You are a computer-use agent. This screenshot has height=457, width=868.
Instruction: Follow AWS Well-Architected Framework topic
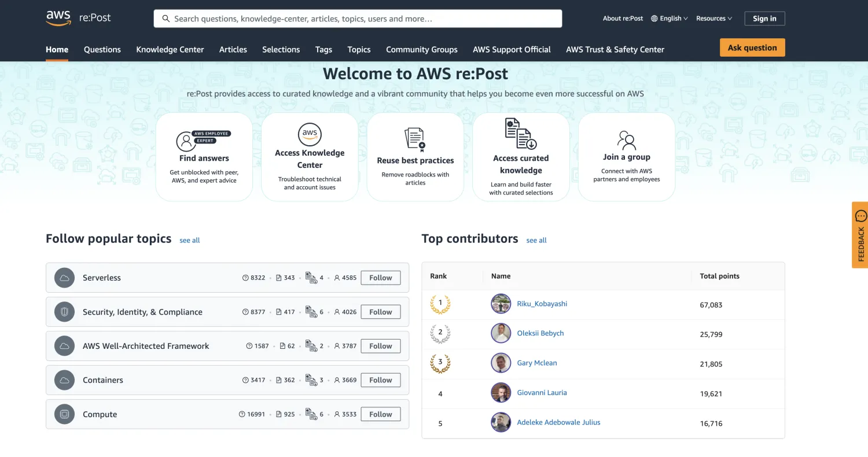pos(381,346)
